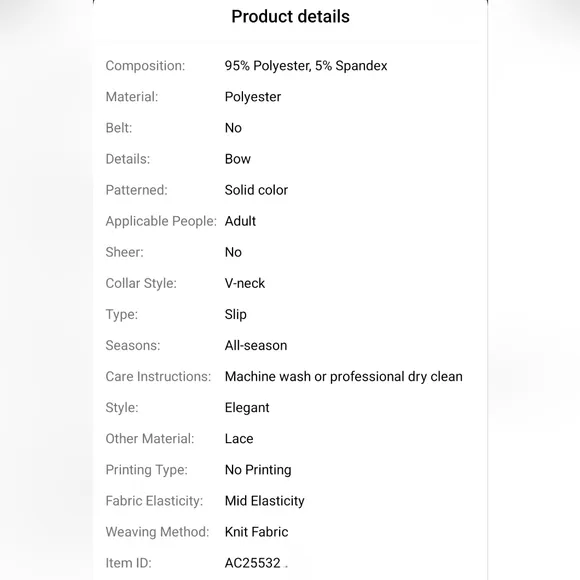Image resolution: width=580 pixels, height=580 pixels.
Task: Click the Belt row value No
Action: click(x=233, y=128)
